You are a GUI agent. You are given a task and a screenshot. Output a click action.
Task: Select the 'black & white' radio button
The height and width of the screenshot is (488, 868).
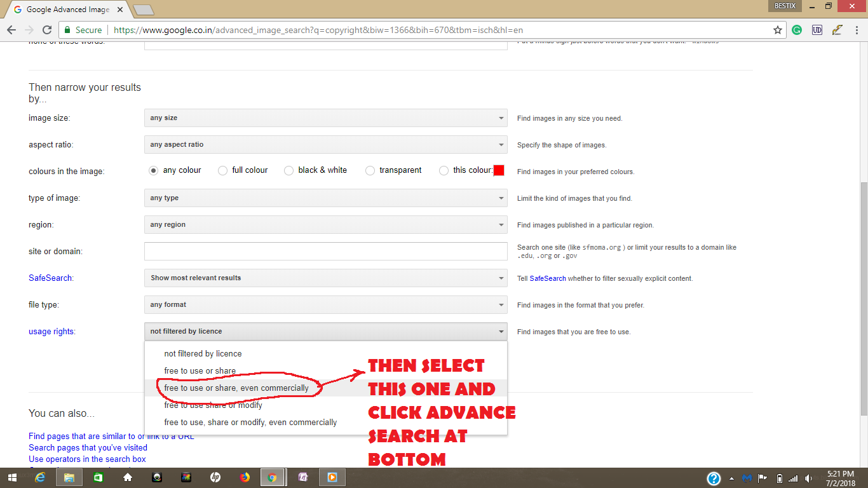[x=288, y=170]
